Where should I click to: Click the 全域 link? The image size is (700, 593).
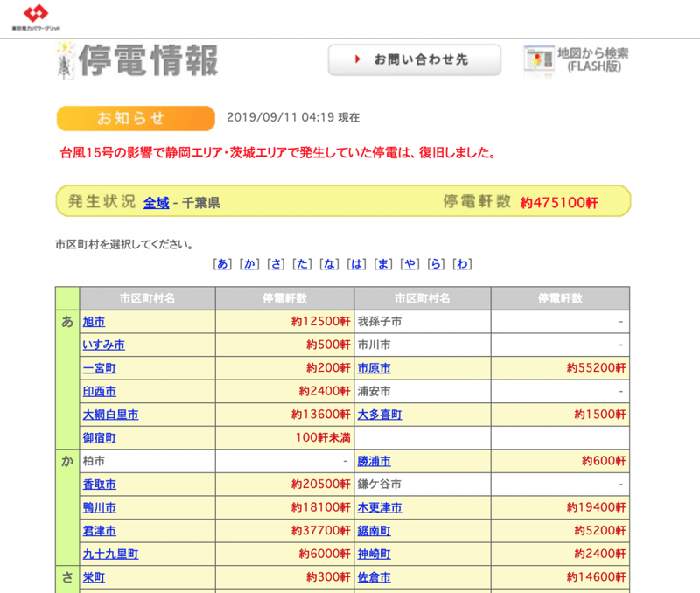pyautogui.click(x=156, y=202)
